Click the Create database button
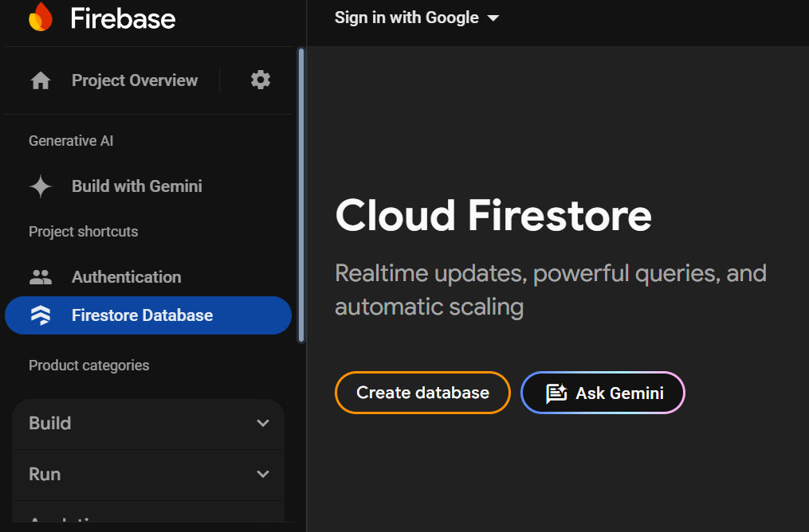The width and height of the screenshot is (809, 532). [x=422, y=393]
